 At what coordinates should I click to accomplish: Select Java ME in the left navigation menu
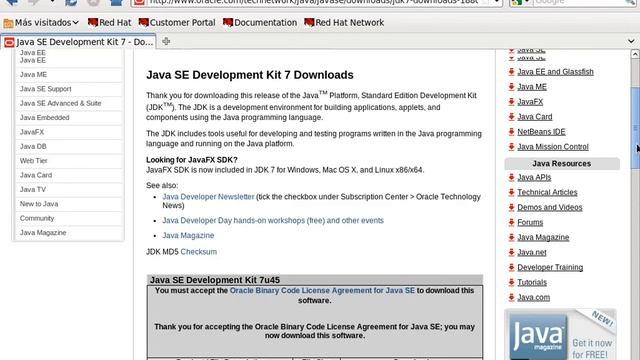69,75
